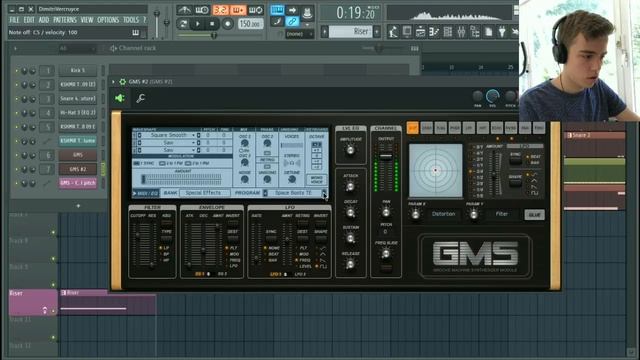
Task: Toggle the MONO VOICE button
Action: pyautogui.click(x=316, y=180)
